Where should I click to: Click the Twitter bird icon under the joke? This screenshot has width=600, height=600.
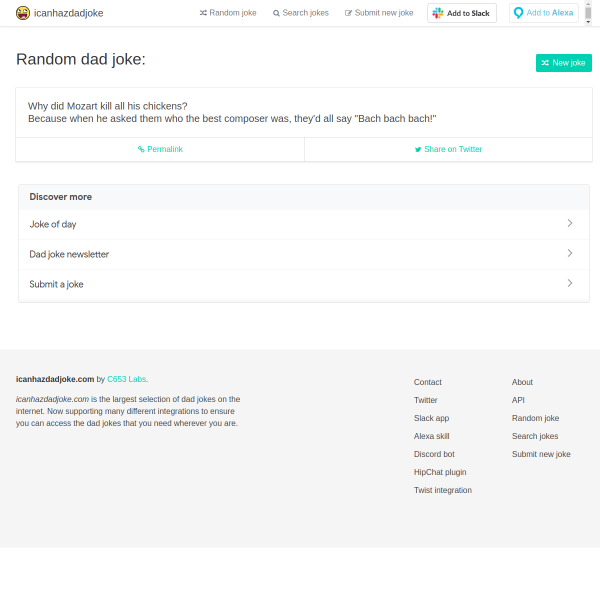tap(418, 149)
